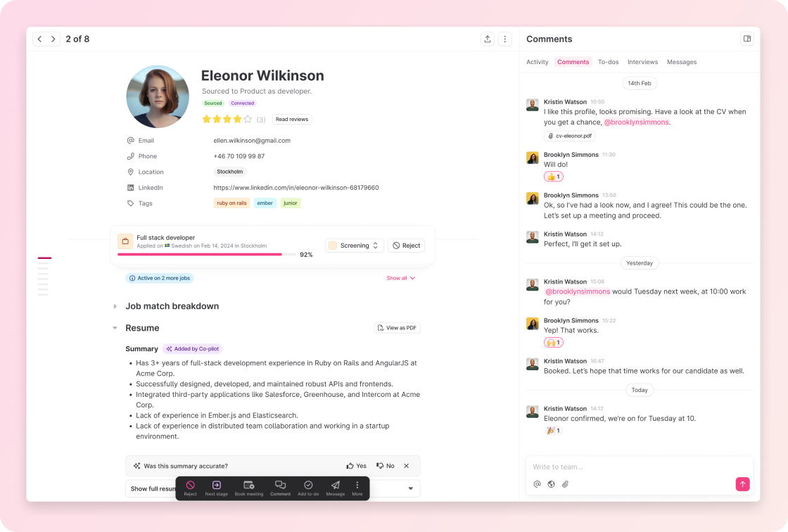
Task: Collapse the Resume section
Action: tap(115, 328)
